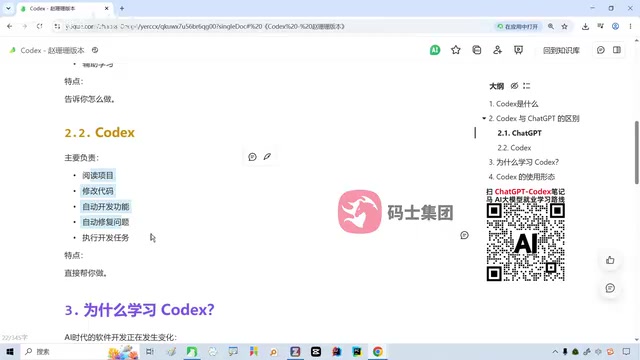Image resolution: width=640 pixels, height=360 pixels.
Task: Open the Windows Start menu
Action: click(10, 351)
